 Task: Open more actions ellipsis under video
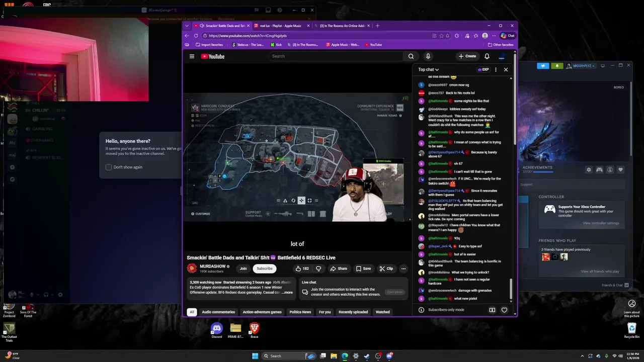click(x=403, y=268)
